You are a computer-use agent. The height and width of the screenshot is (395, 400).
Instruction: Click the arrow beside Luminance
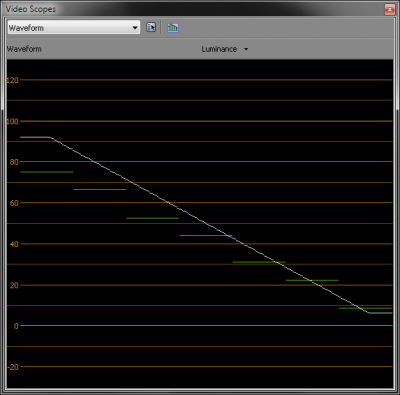246,49
